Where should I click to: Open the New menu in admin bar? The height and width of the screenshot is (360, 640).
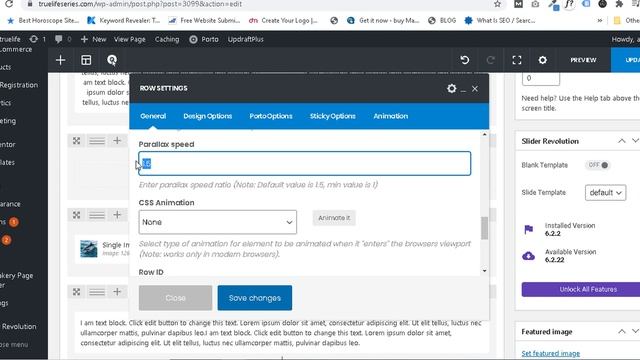pos(93,39)
